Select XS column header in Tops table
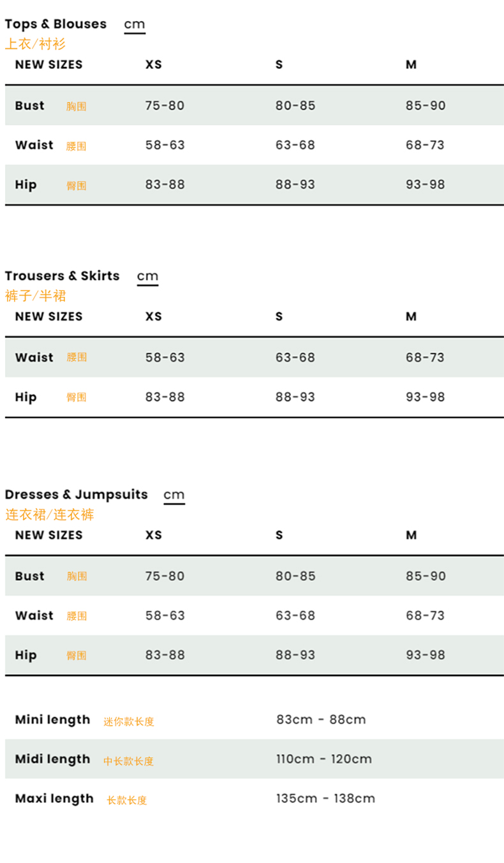 (154, 64)
